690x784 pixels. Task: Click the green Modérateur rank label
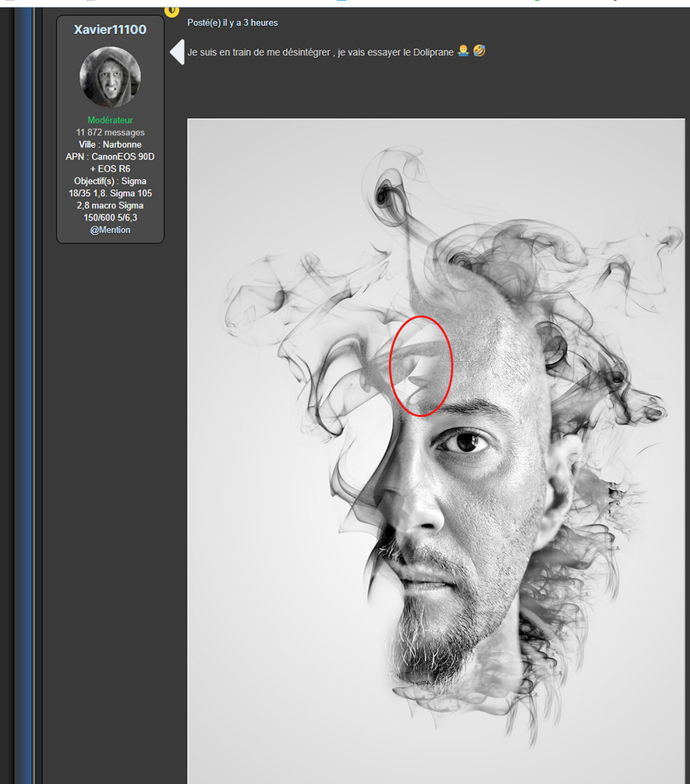pyautogui.click(x=110, y=120)
